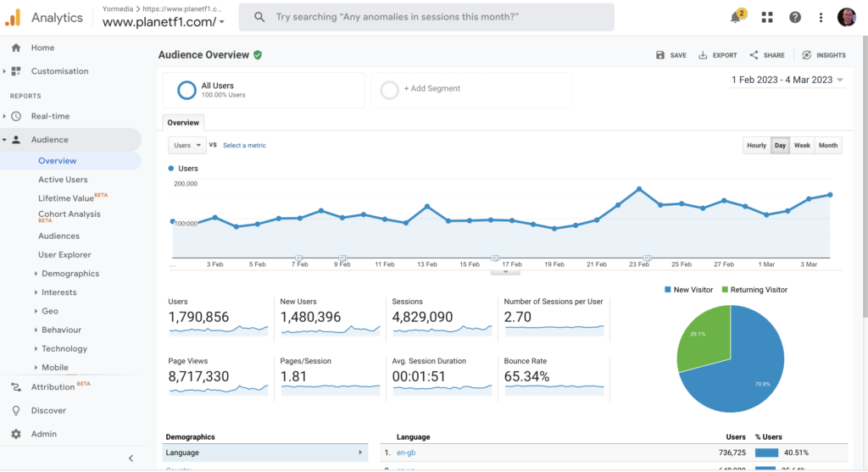Click the Home house icon
Screen dimensions: 868x472
coord(16,47)
